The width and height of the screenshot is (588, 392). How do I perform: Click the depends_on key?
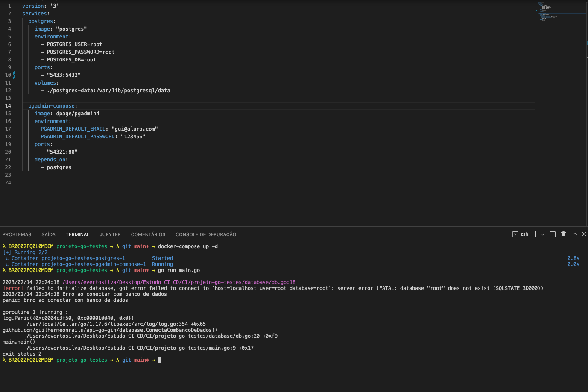50,160
